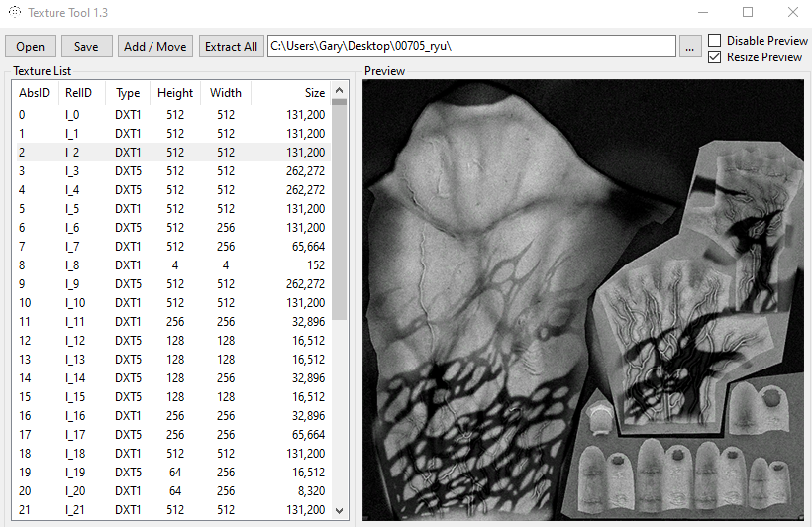Viewport: 812px width, 527px height.
Task: Select texture row I_1
Action: [x=173, y=133]
